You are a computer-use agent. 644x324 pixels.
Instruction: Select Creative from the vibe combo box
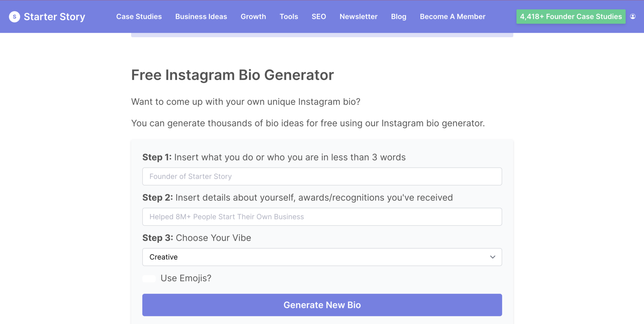coord(322,257)
